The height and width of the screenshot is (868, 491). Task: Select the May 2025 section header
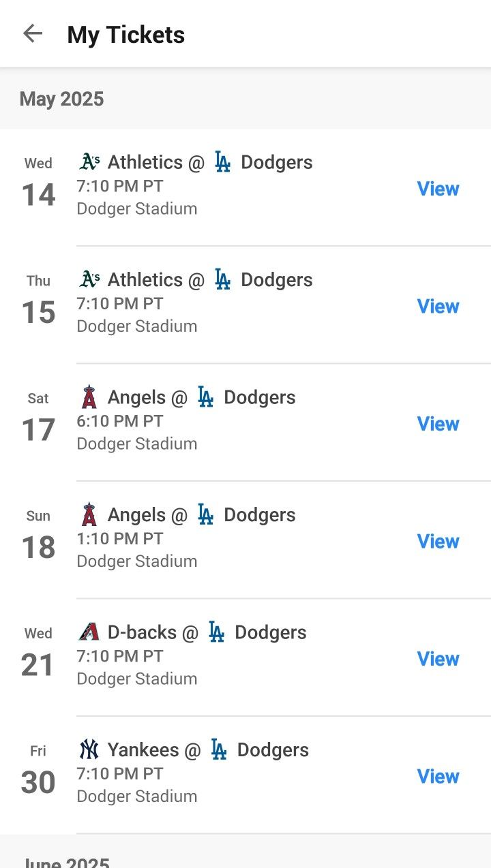tap(61, 99)
